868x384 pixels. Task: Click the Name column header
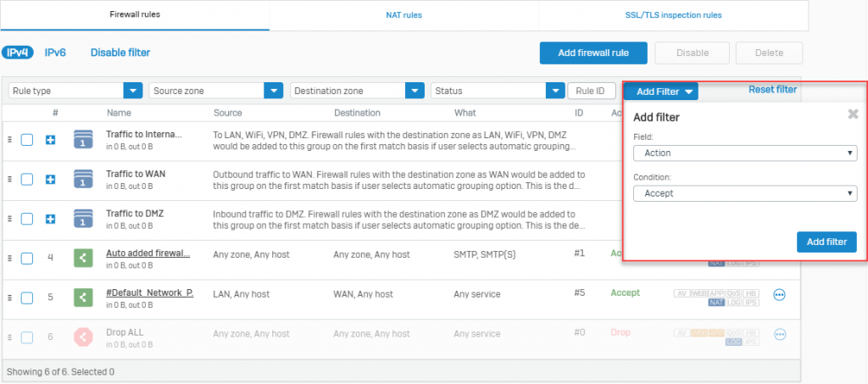point(119,113)
